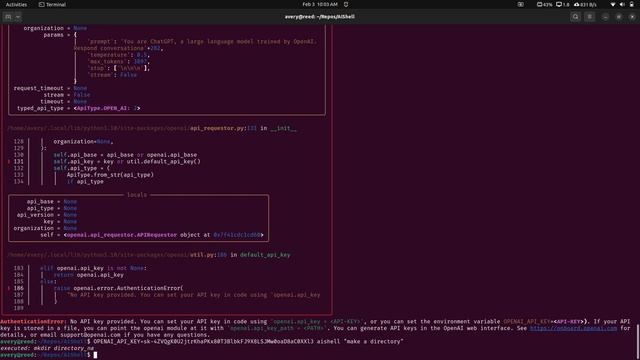This screenshot has width=640, height=360.
Task: Click the CPU load monitor indicator
Action: 563,4
